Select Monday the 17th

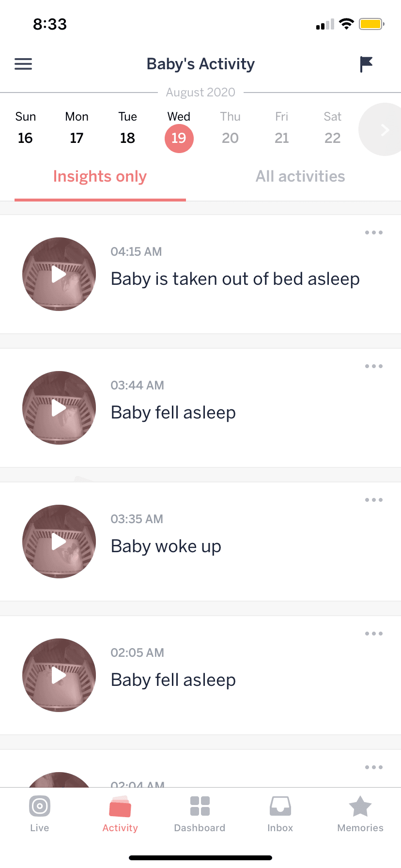coord(77,138)
